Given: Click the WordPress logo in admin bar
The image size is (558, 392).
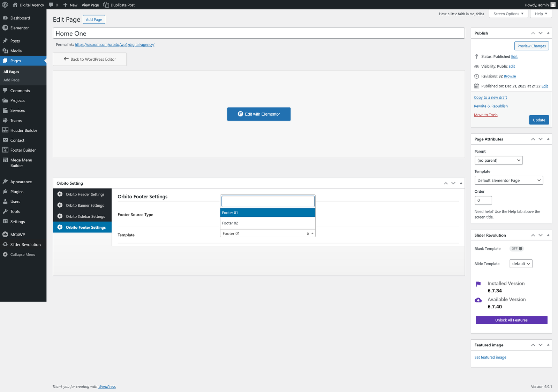Looking at the screenshot, I should [x=5, y=5].
